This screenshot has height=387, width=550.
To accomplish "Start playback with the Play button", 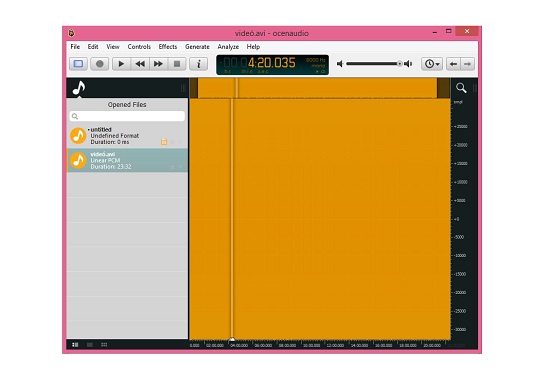I will [121, 64].
